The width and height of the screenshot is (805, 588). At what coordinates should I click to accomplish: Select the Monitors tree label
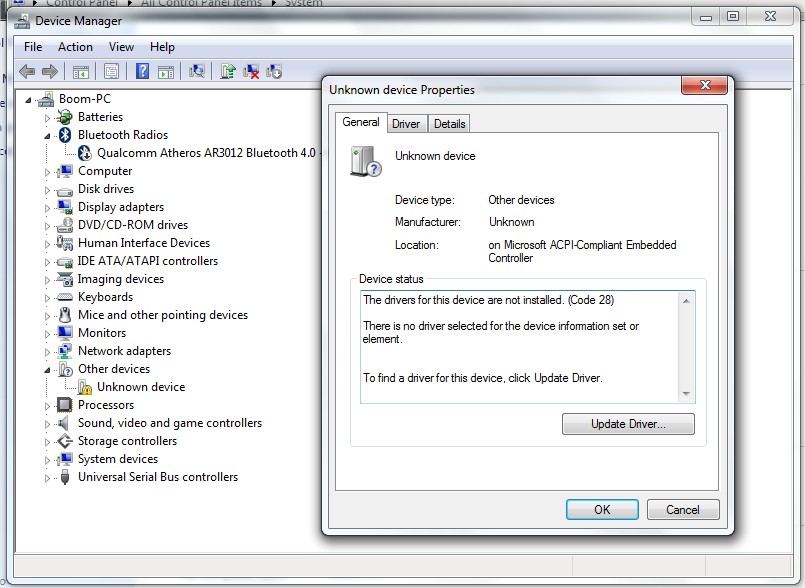click(x=102, y=333)
